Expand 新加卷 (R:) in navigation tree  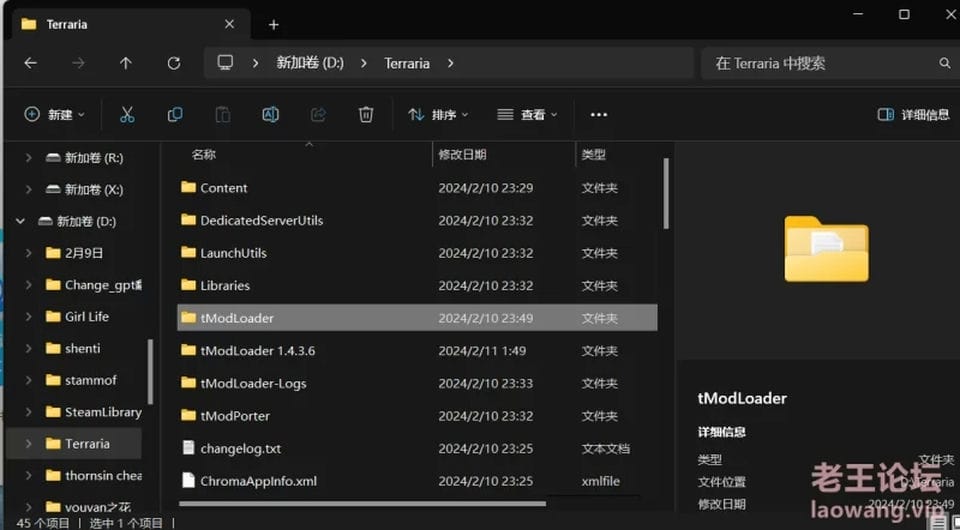28,158
